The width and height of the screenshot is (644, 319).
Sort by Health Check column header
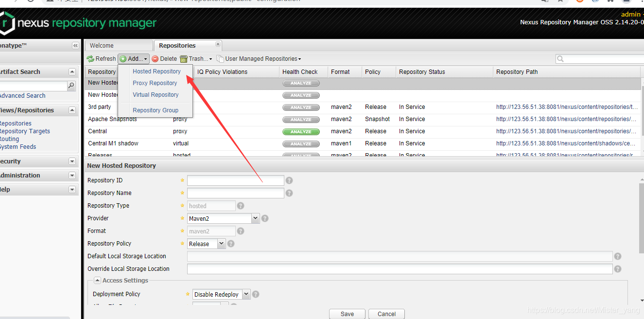pyautogui.click(x=303, y=72)
